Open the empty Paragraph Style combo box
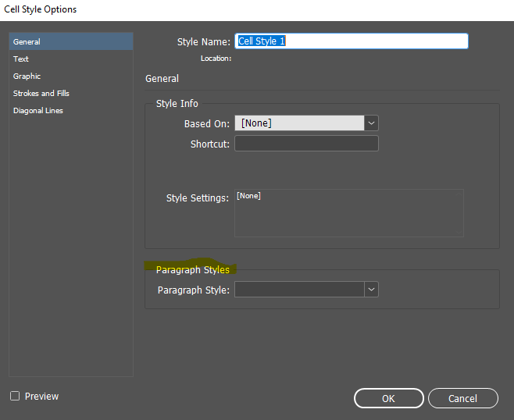514x420 pixels. tap(299, 290)
